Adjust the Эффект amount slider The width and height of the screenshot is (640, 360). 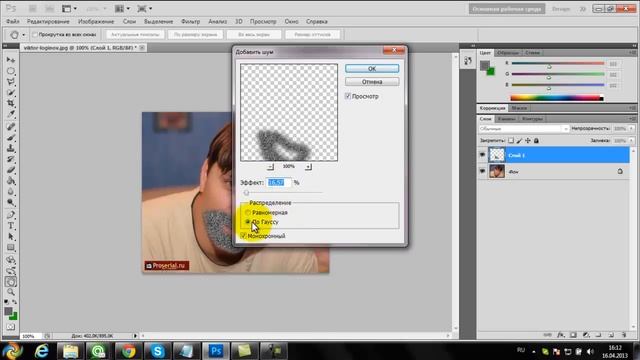(246, 193)
